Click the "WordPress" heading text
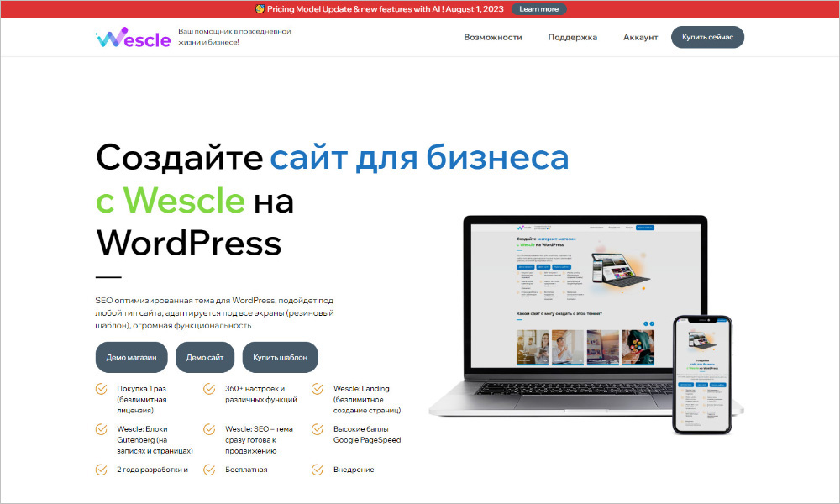Screen dimensions: 840x504 pos(189,243)
